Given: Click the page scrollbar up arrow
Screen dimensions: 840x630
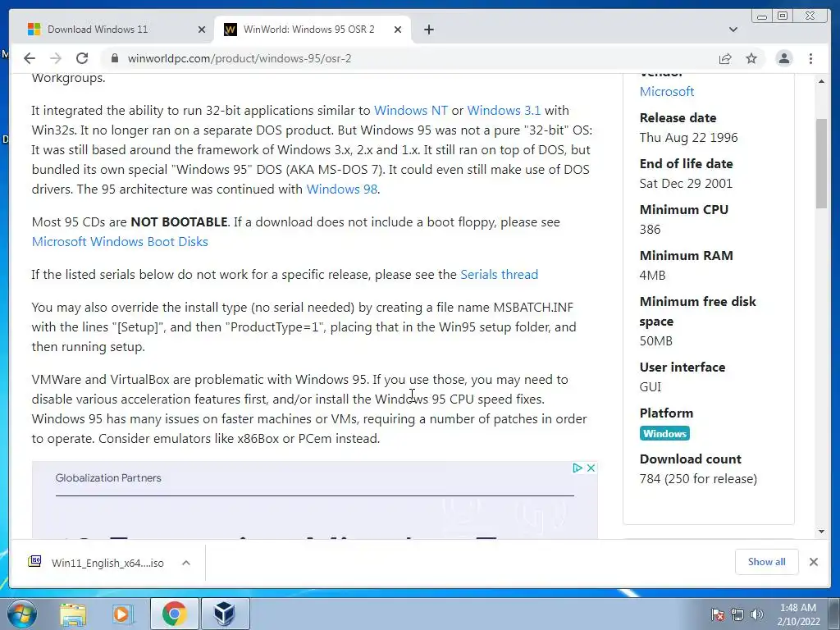Looking at the screenshot, I should pos(821,81).
